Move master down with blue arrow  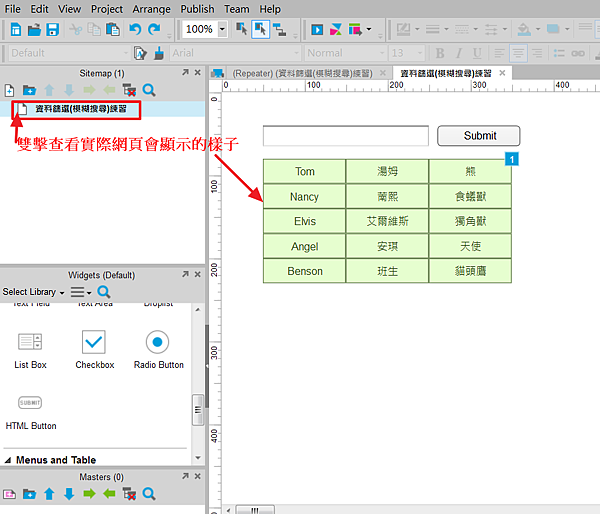tap(69, 494)
